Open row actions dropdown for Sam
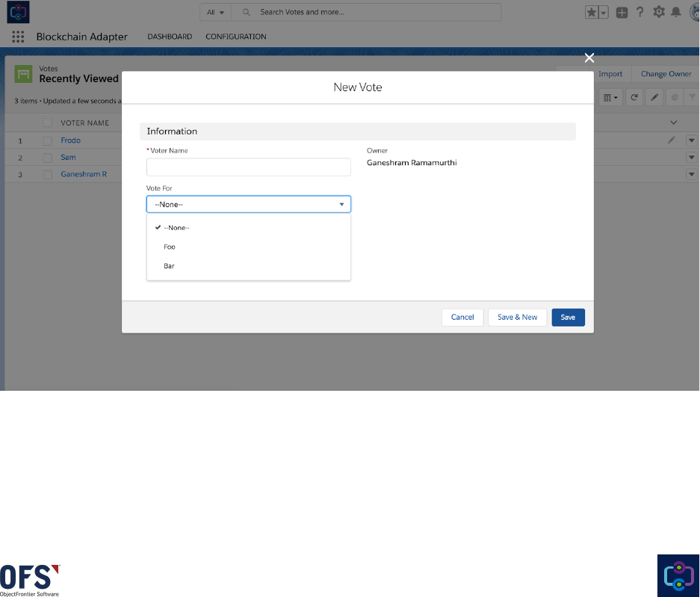 tap(692, 157)
